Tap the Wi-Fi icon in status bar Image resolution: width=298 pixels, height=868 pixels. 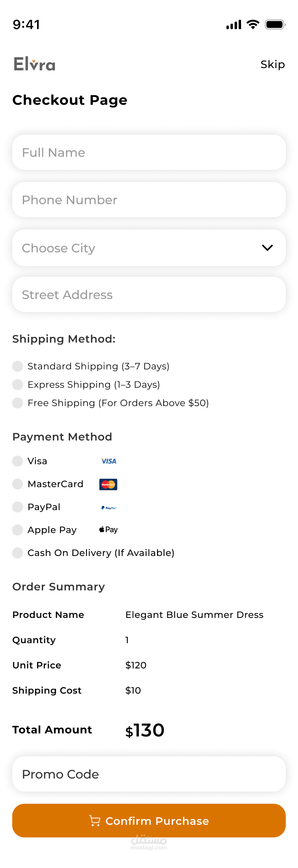tap(253, 24)
